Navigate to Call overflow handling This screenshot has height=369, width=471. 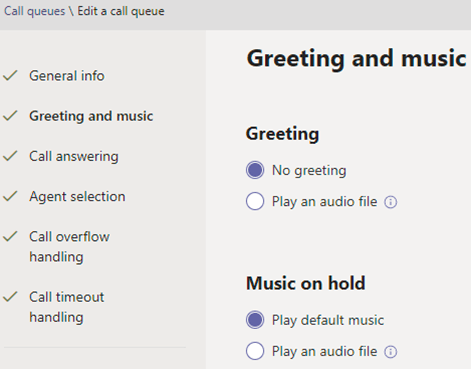point(69,247)
